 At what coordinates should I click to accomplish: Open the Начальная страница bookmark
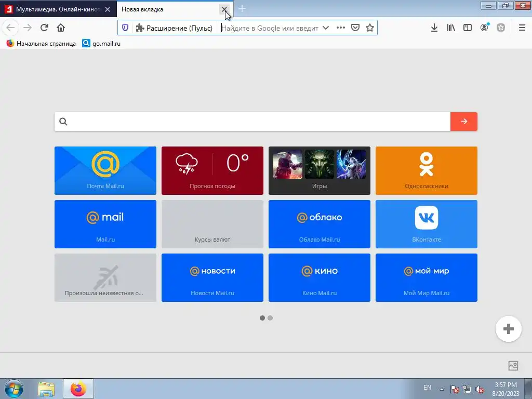pyautogui.click(x=41, y=44)
